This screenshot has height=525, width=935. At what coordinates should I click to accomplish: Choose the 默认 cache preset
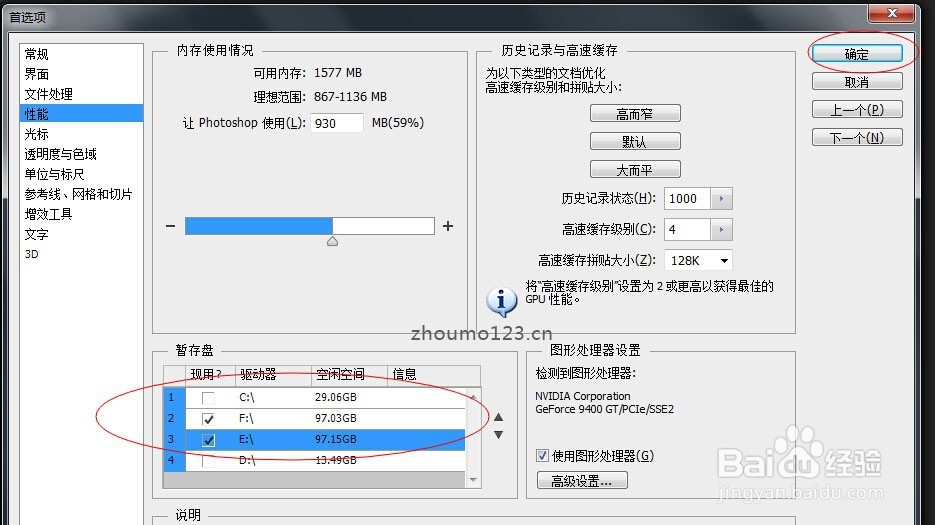click(x=635, y=141)
